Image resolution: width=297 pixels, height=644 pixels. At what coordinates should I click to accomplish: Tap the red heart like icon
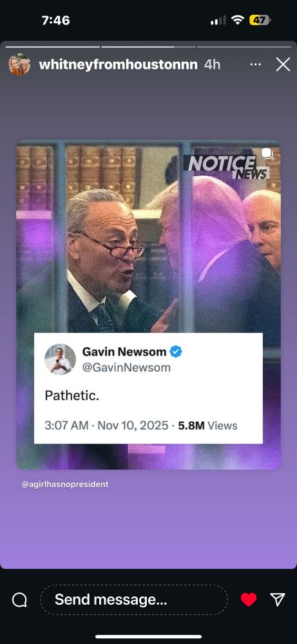pyautogui.click(x=249, y=600)
